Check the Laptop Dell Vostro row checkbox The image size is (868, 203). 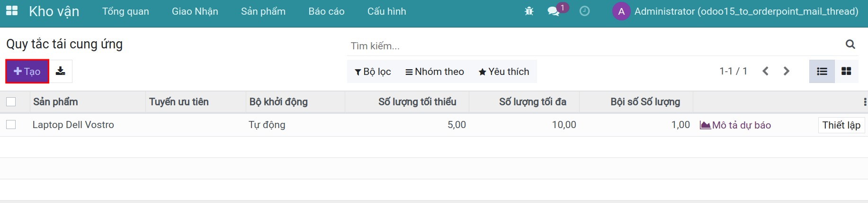pyautogui.click(x=11, y=125)
